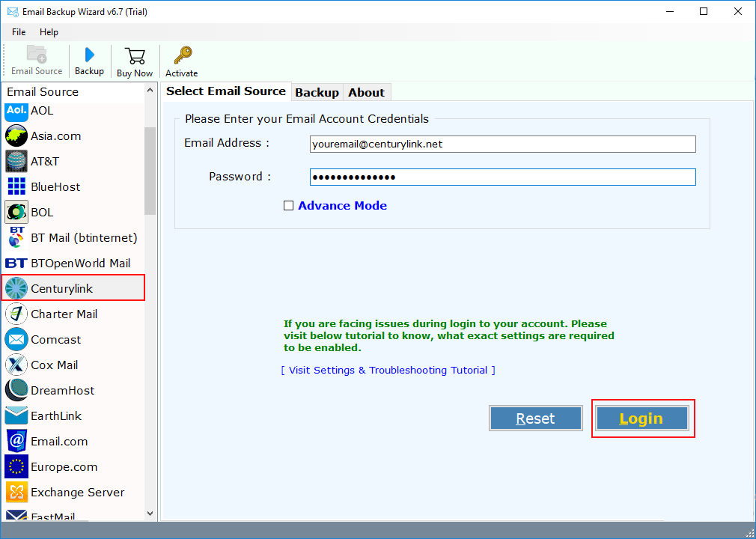The image size is (756, 539).
Task: Select the DreamHost moon icon
Action: (x=16, y=391)
